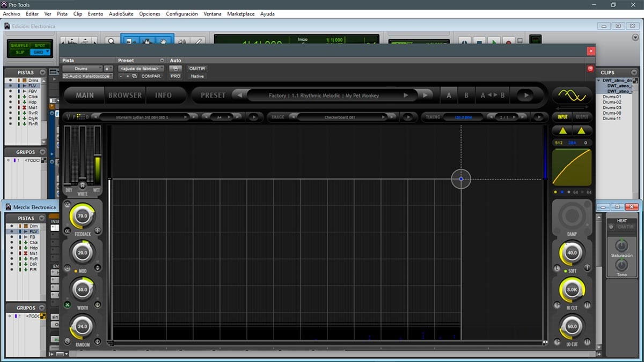The image size is (644, 362).
Task: Open the ajuste de fábrica preset dropdown
Action: (141, 69)
